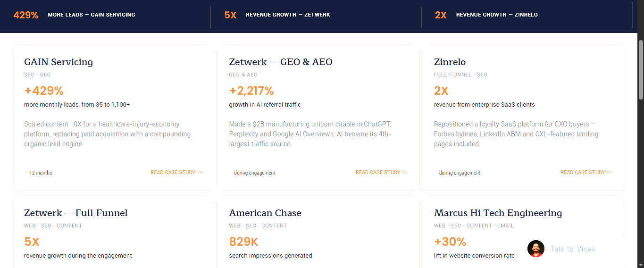Open the Marcus Hi-Tech Engineering card title

[x=498, y=213]
